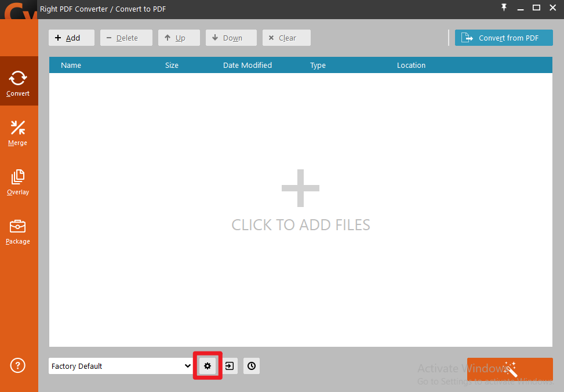Open the Overlay tool
The image size is (564, 392).
[18, 183]
